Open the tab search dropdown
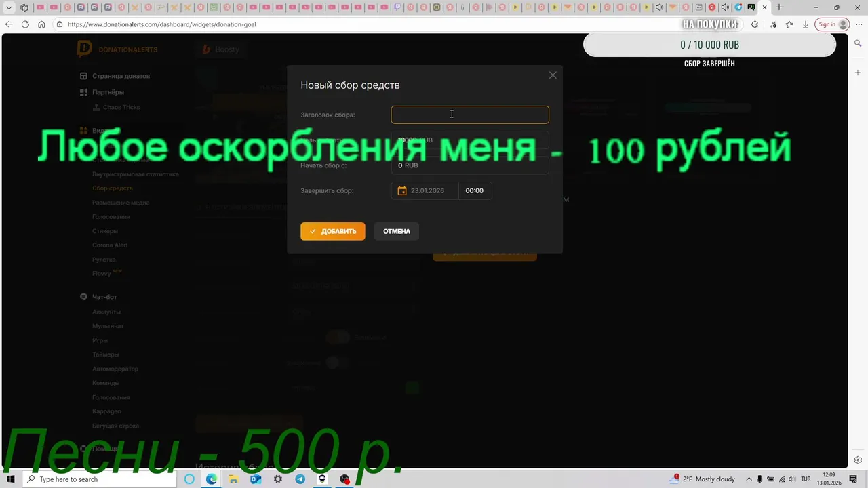The width and height of the screenshot is (868, 488). [x=9, y=7]
